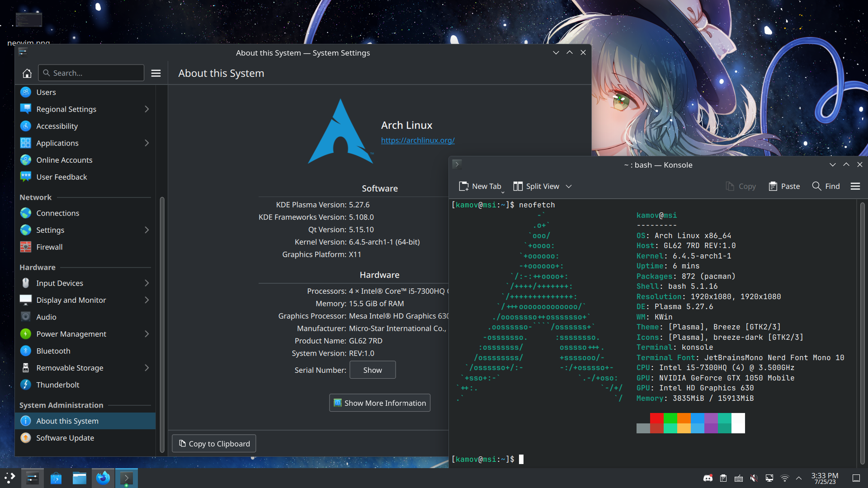Click Show More Information button

coord(380,403)
